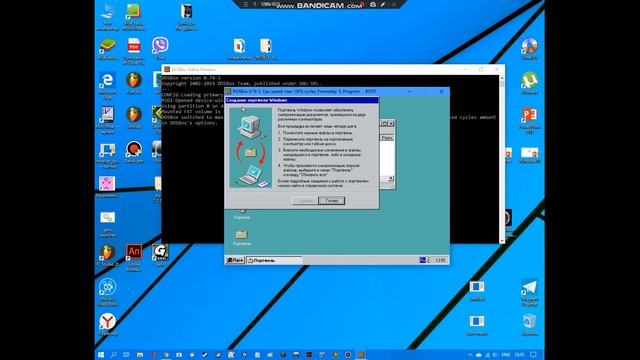
Task: Open the Windows 10 notification center icon
Action: 533,355
